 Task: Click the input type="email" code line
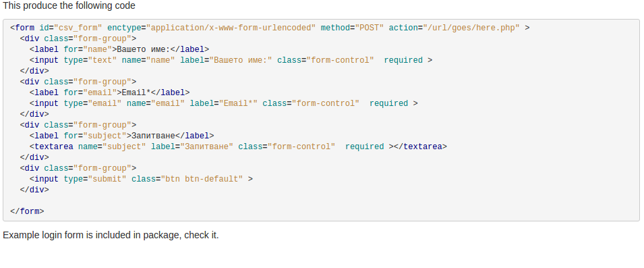[x=223, y=103]
